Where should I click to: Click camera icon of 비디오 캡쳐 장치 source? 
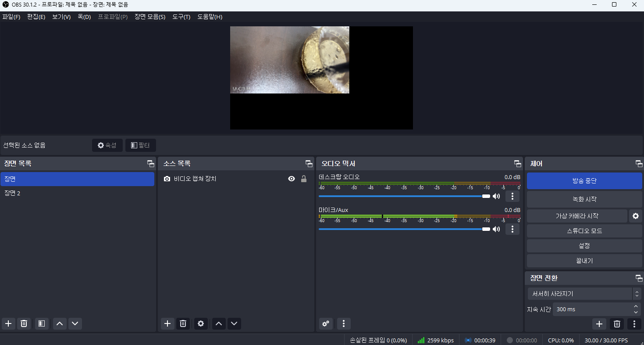coord(167,179)
